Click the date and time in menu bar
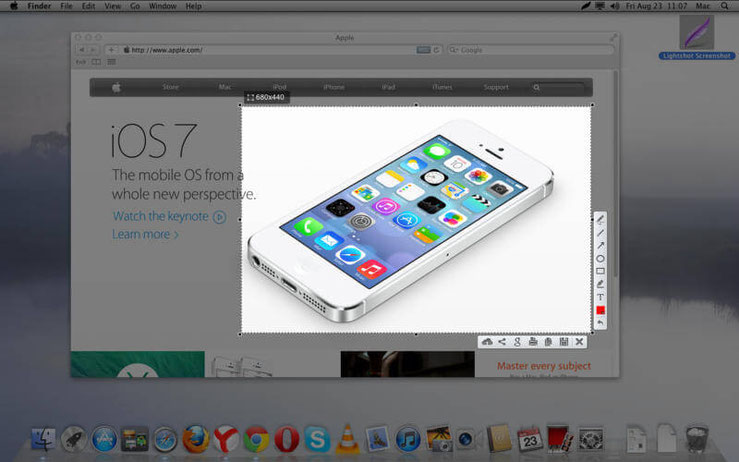The width and height of the screenshot is (739, 462). [x=656, y=6]
